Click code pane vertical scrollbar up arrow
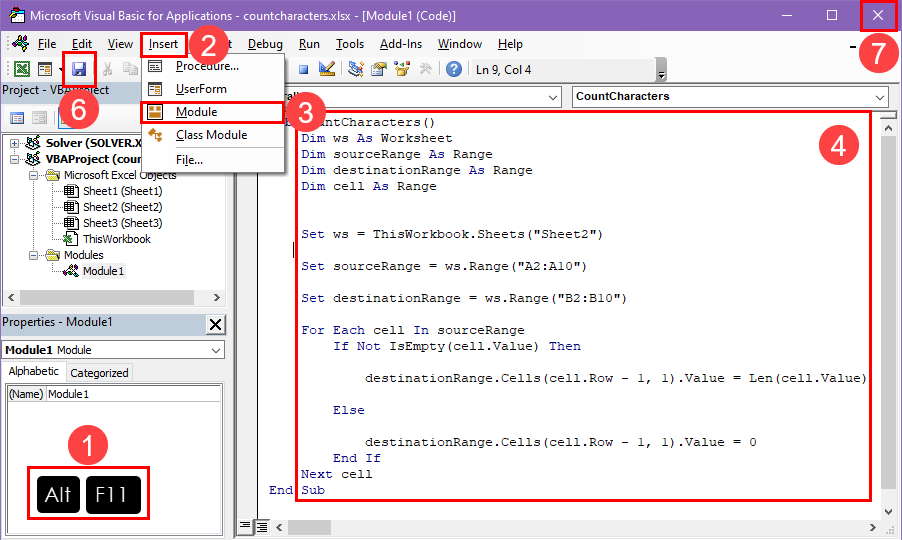This screenshot has height=540, width=902. 888,128
